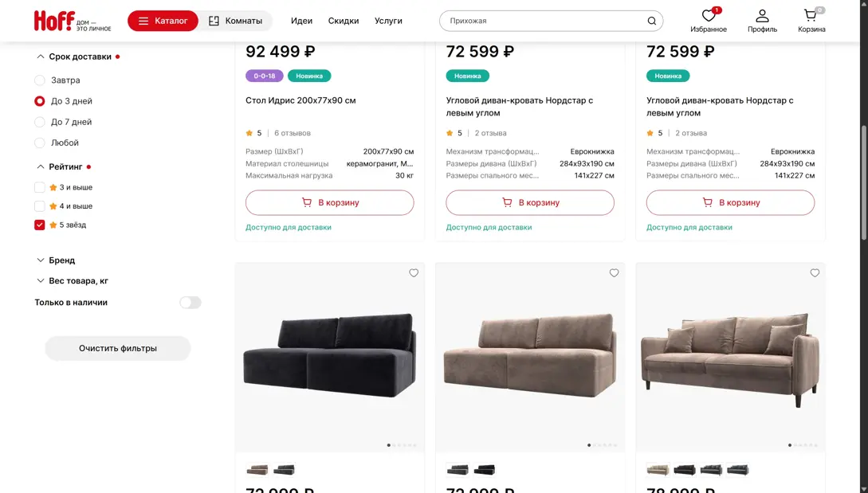Open the 'Скидки' menu item
Screen dimensions: 868x493
344,21
